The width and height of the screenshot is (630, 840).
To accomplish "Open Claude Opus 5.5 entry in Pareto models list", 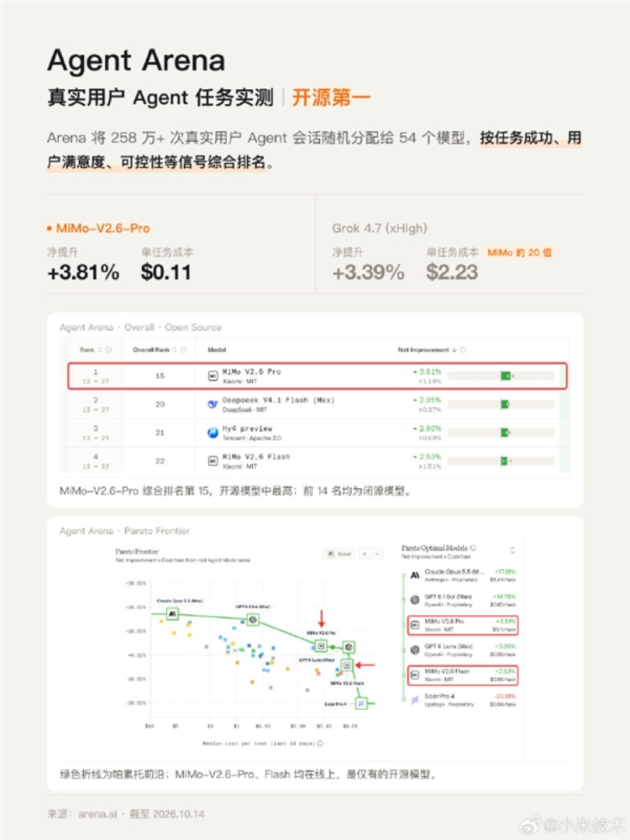I will (462, 575).
